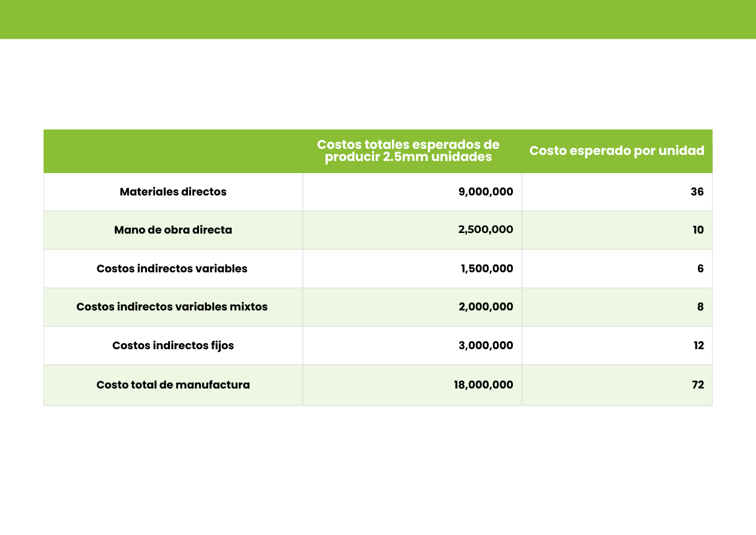This screenshot has height=535, width=756.
Task: Select the "Mano de obra directa" cell
Action: 173,230
